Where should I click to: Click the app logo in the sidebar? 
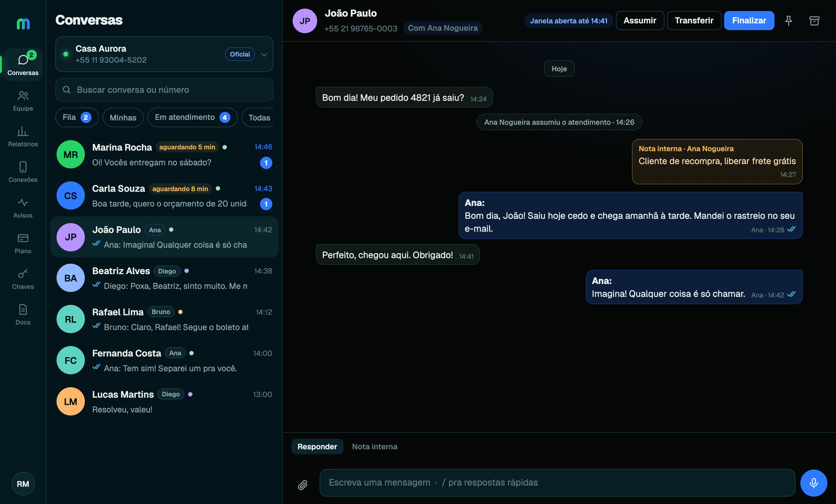[x=23, y=24]
